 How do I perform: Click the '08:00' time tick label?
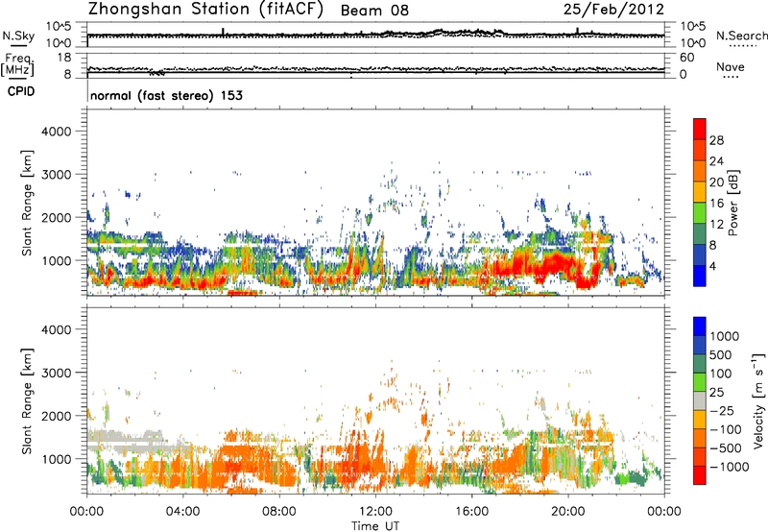point(279,512)
